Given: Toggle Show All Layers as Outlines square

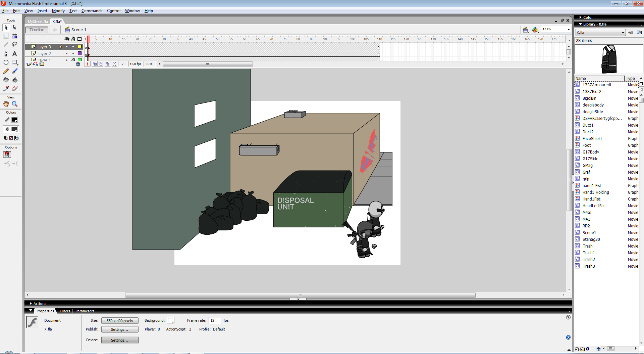Looking at the screenshot, I should click(79, 39).
